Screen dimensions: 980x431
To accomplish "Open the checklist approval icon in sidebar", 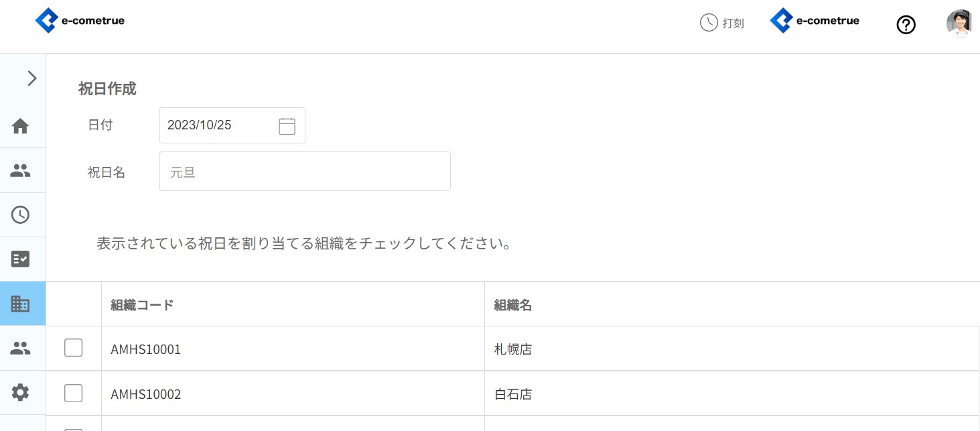I will pyautogui.click(x=21, y=259).
